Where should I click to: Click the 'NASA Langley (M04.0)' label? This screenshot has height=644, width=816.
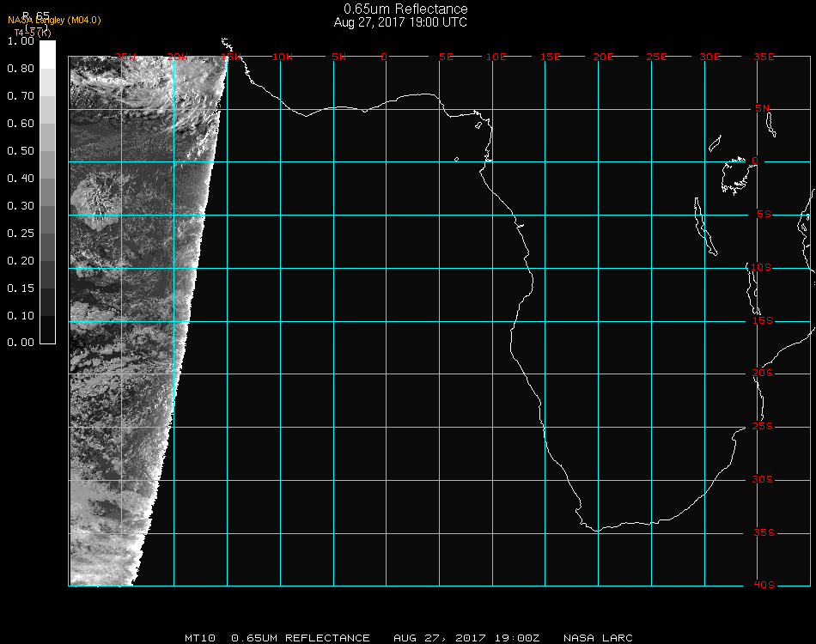point(54,21)
